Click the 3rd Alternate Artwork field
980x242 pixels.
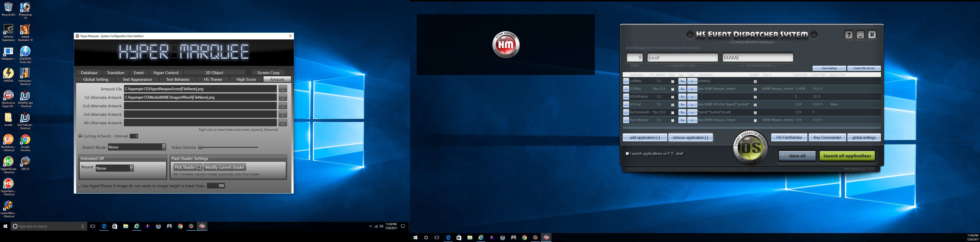201,114
